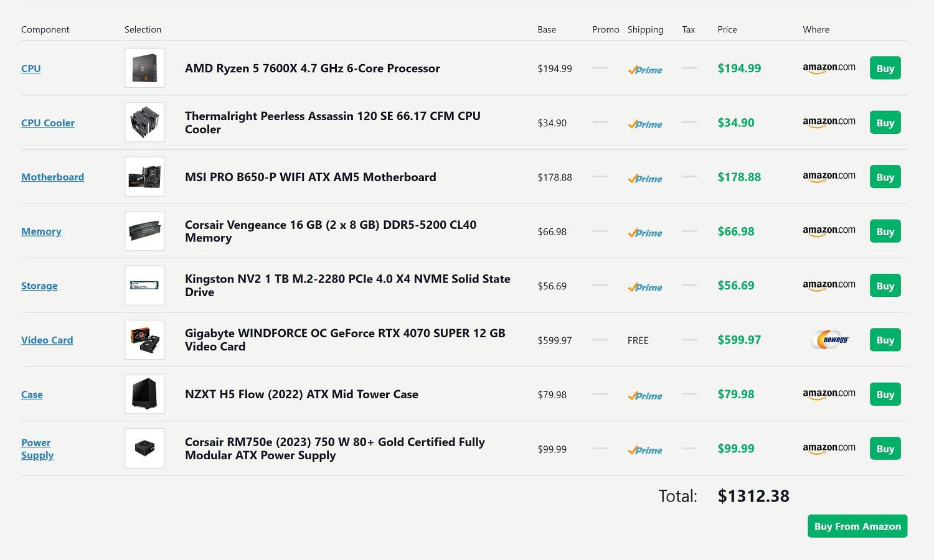This screenshot has height=560, width=934.
Task: Click the Newegg logo for the video card
Action: point(829,340)
